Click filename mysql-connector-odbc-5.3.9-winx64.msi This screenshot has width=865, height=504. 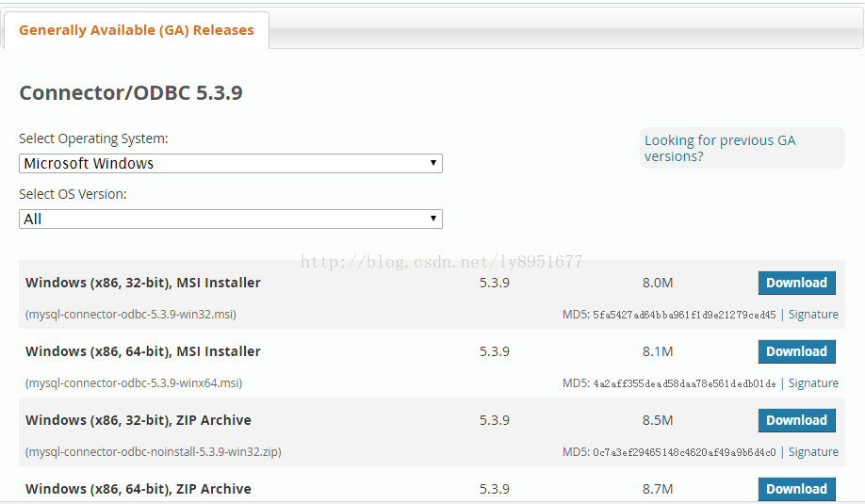(x=134, y=383)
